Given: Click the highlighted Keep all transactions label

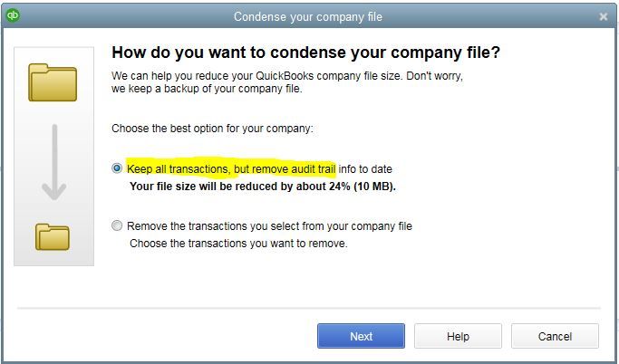Looking at the screenshot, I should pos(231,168).
